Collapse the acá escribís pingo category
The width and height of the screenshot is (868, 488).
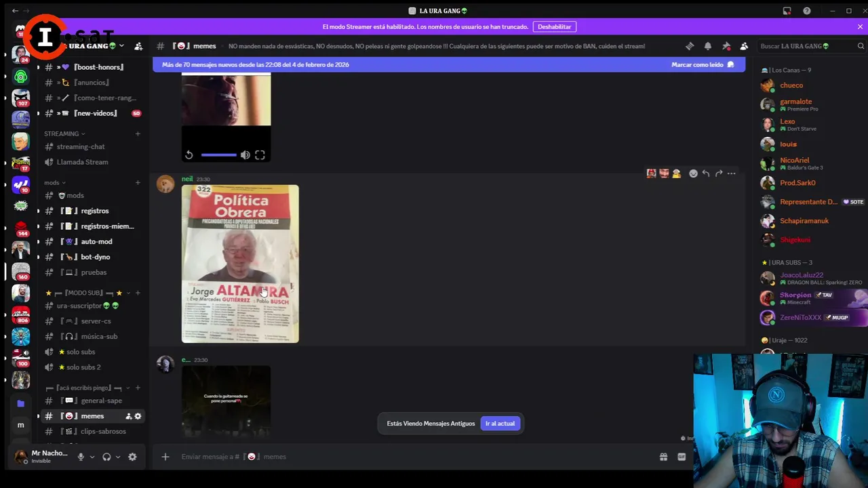tap(87, 388)
